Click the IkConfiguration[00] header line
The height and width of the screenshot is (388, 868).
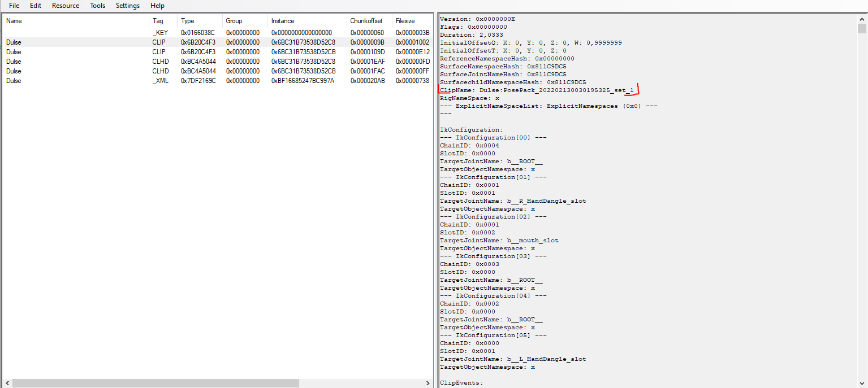click(x=493, y=138)
